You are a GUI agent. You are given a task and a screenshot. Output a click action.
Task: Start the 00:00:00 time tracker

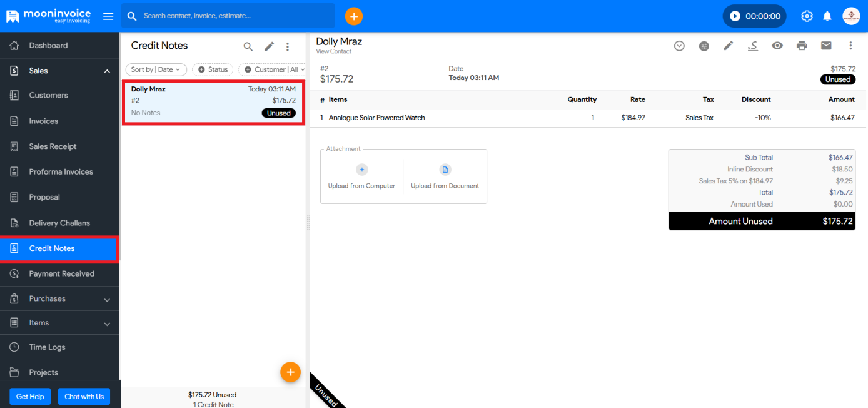coord(754,16)
